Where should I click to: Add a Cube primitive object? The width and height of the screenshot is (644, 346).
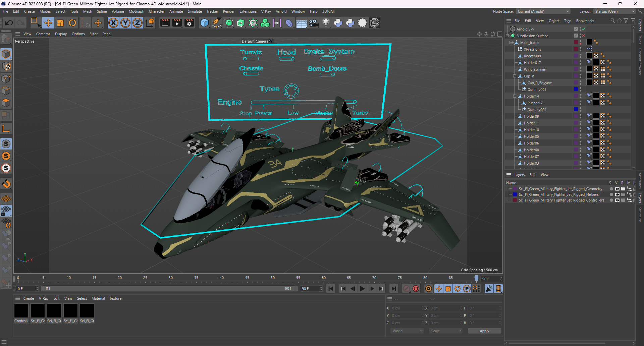pyautogui.click(x=204, y=23)
